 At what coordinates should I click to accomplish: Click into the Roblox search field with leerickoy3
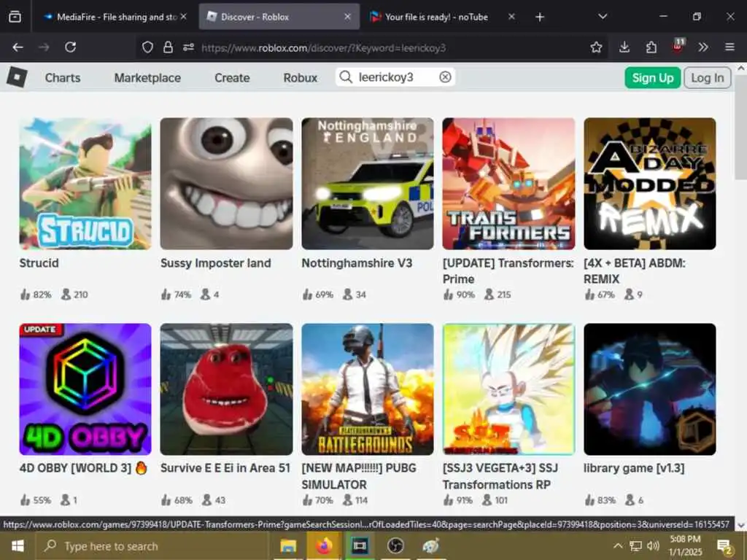[x=395, y=77]
